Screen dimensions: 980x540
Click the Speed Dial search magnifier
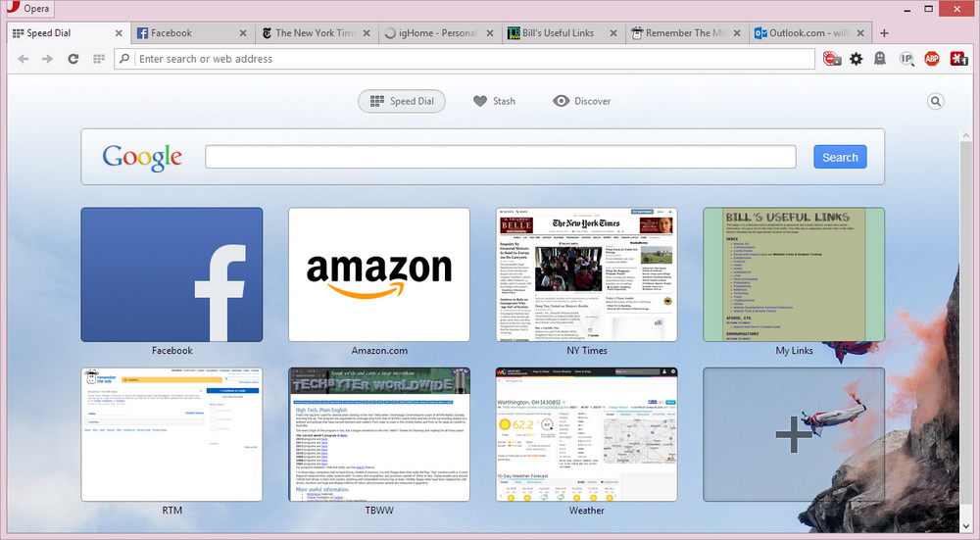(x=936, y=101)
